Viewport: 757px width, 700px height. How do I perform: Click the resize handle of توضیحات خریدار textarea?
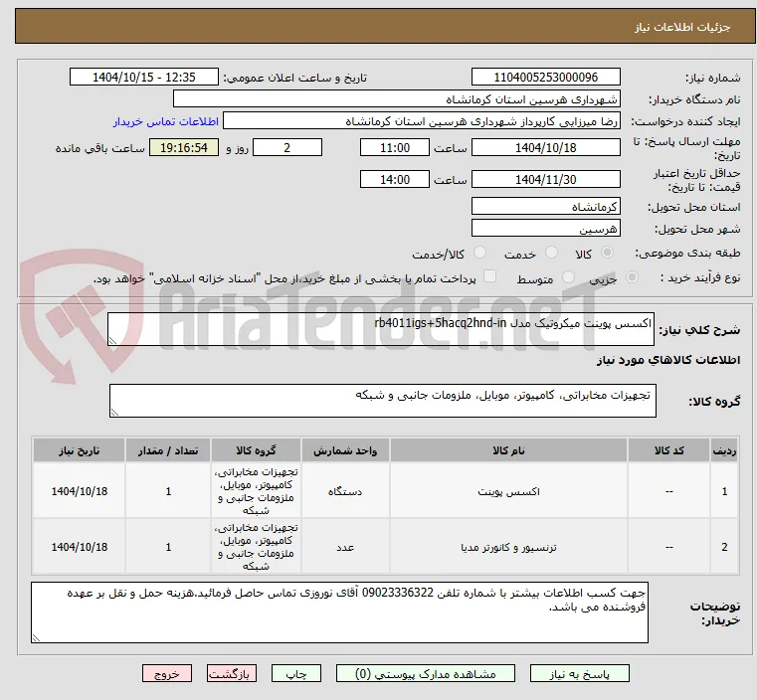[36, 637]
